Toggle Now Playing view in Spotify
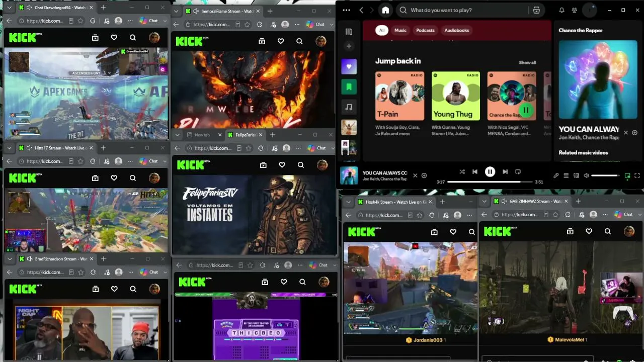This screenshot has width=644, height=362. pos(627,175)
